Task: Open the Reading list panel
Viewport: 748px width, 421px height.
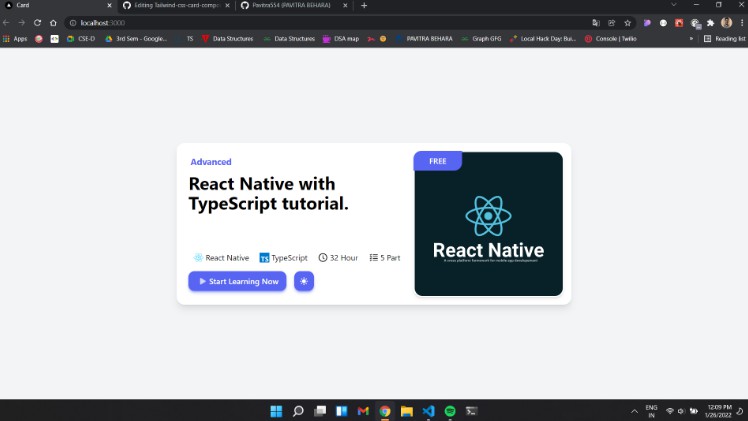Action: point(725,39)
